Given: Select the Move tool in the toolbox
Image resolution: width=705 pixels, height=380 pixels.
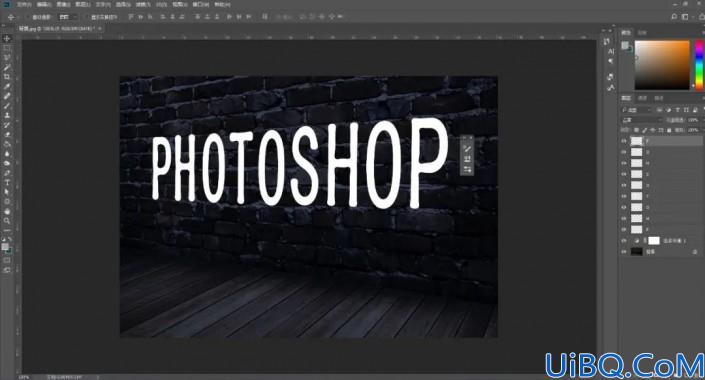Looking at the screenshot, I should (7, 39).
